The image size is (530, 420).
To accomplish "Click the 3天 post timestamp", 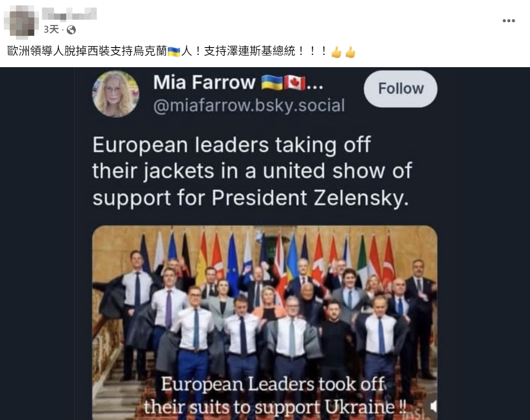I will [51, 30].
